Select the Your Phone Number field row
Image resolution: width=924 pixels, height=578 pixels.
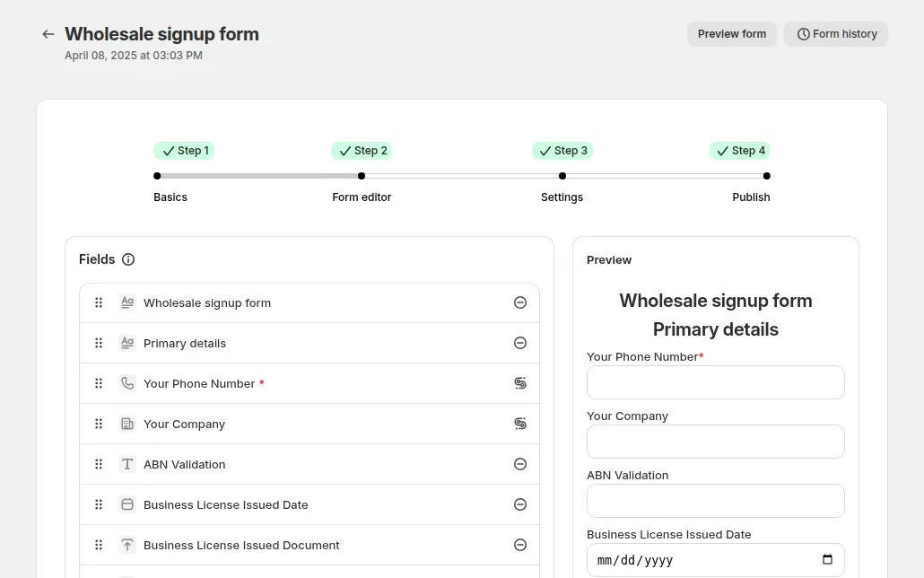[309, 384]
